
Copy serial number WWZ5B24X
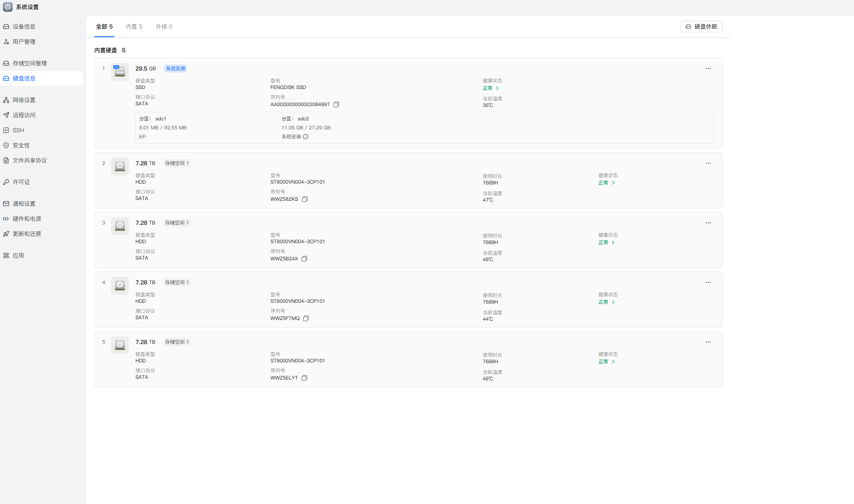pyautogui.click(x=304, y=259)
